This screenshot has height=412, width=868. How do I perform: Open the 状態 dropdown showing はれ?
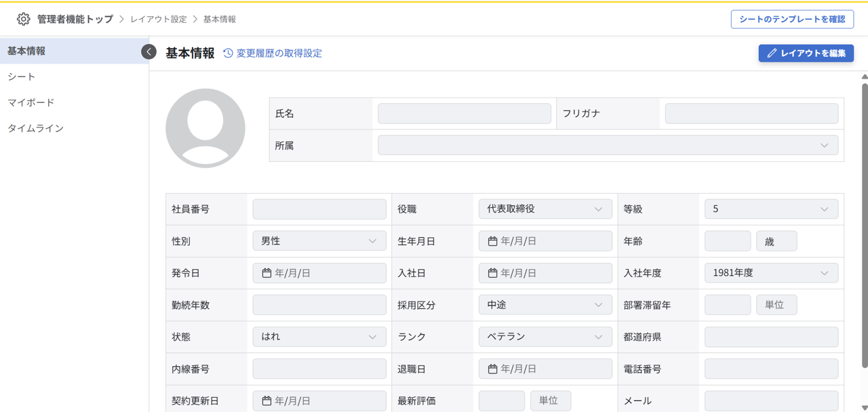point(319,337)
